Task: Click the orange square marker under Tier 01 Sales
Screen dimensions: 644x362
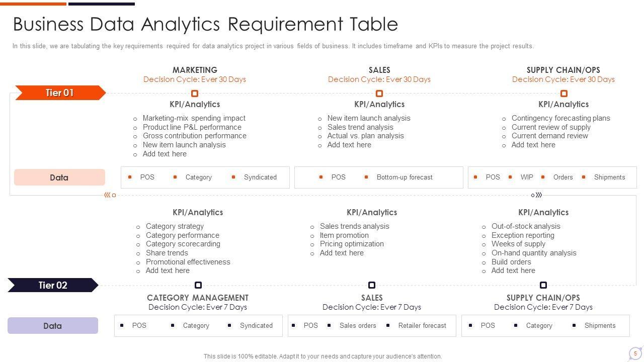Action: (379, 94)
